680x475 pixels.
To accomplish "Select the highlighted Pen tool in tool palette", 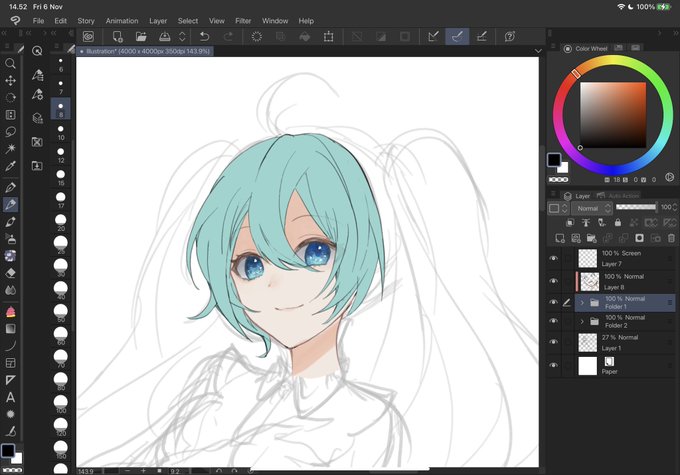I will (10, 204).
